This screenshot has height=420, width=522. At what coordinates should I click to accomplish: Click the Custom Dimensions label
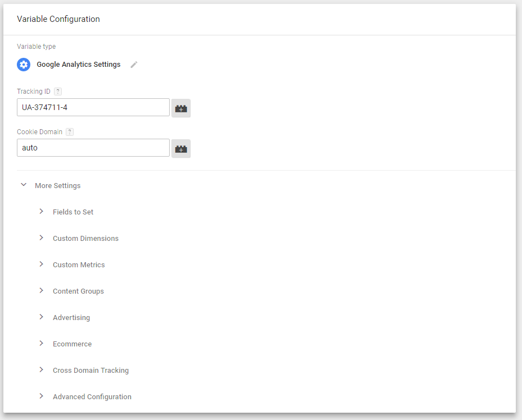point(85,239)
